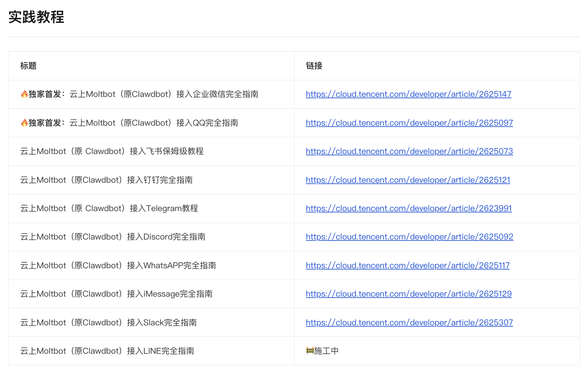Viewport: 588px width, 372px height.
Task: Open the enterprise WeChat guide link ending 2625147
Action: tap(408, 94)
